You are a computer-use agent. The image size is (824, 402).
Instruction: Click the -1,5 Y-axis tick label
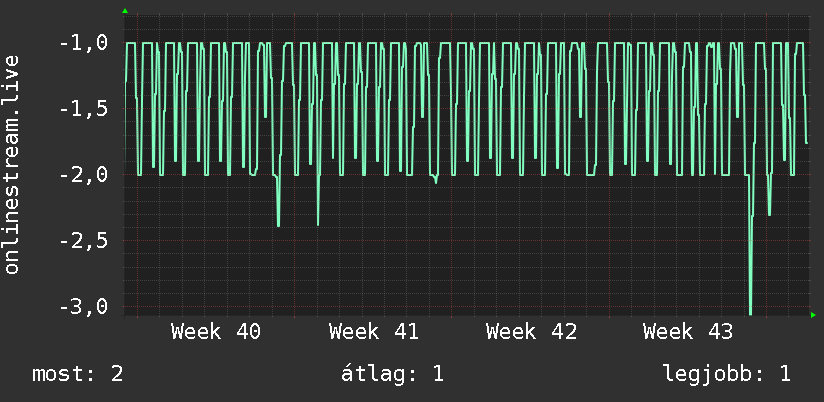point(84,109)
